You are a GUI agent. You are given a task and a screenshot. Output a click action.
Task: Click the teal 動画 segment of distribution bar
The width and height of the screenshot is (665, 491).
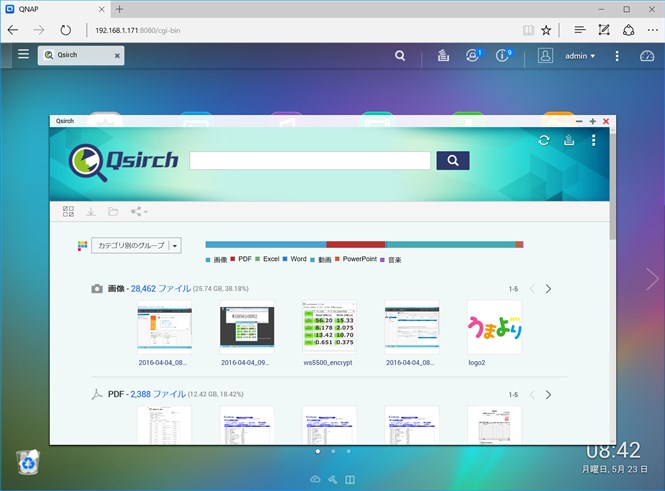(x=451, y=244)
